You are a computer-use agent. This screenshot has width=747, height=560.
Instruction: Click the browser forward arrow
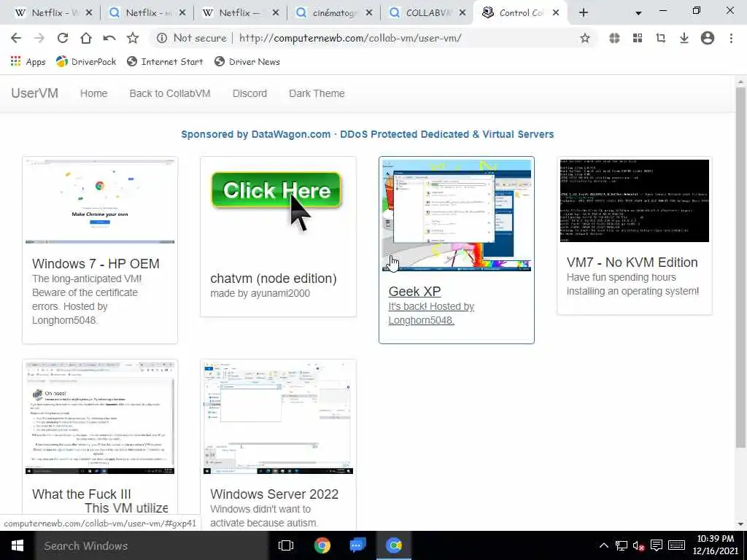(x=39, y=38)
